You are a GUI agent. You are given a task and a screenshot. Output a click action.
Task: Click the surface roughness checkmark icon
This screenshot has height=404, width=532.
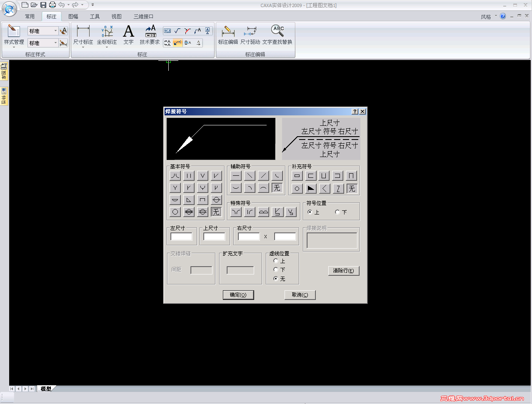point(177,31)
